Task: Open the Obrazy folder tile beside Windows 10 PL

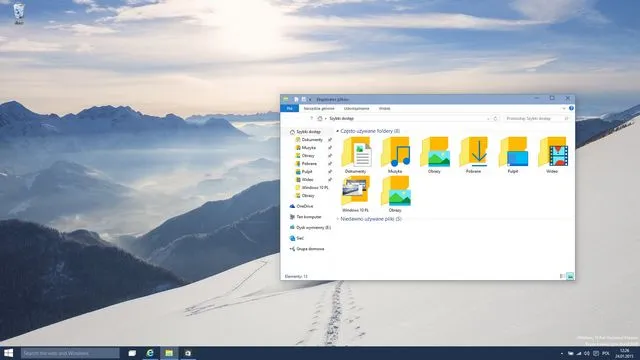Action: point(395,193)
